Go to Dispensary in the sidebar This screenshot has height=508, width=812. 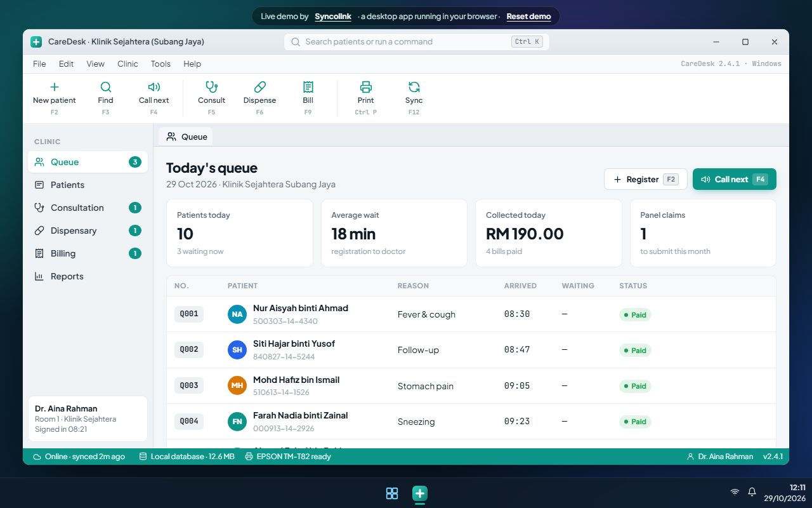coord(88,231)
